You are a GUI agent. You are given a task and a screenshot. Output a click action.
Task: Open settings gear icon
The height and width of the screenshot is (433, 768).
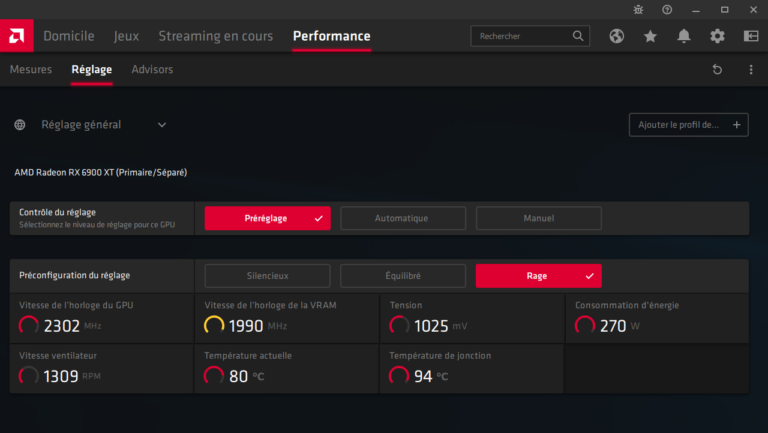pyautogui.click(x=717, y=36)
